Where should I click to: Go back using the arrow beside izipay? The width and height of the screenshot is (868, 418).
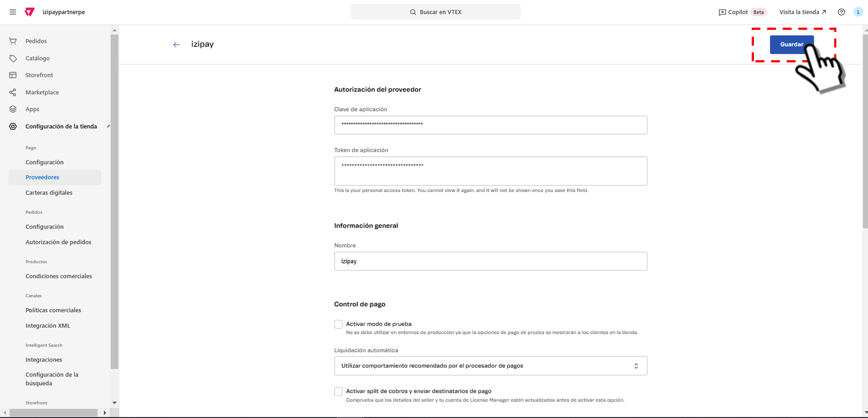[176, 45]
